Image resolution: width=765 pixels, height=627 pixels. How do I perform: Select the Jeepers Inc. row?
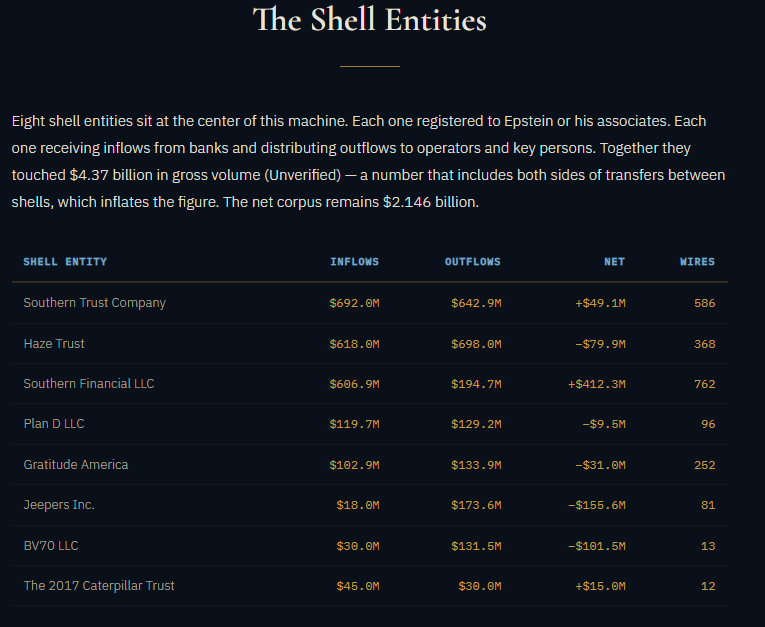59,505
